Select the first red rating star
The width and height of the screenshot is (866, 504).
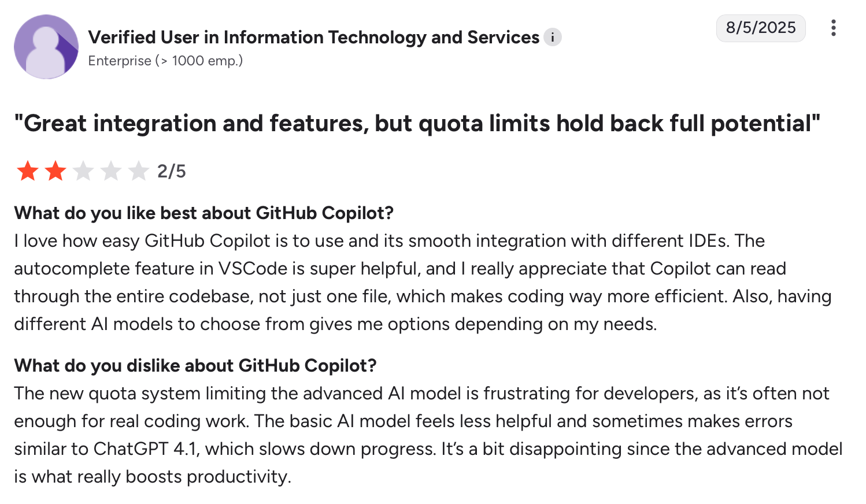click(x=27, y=171)
